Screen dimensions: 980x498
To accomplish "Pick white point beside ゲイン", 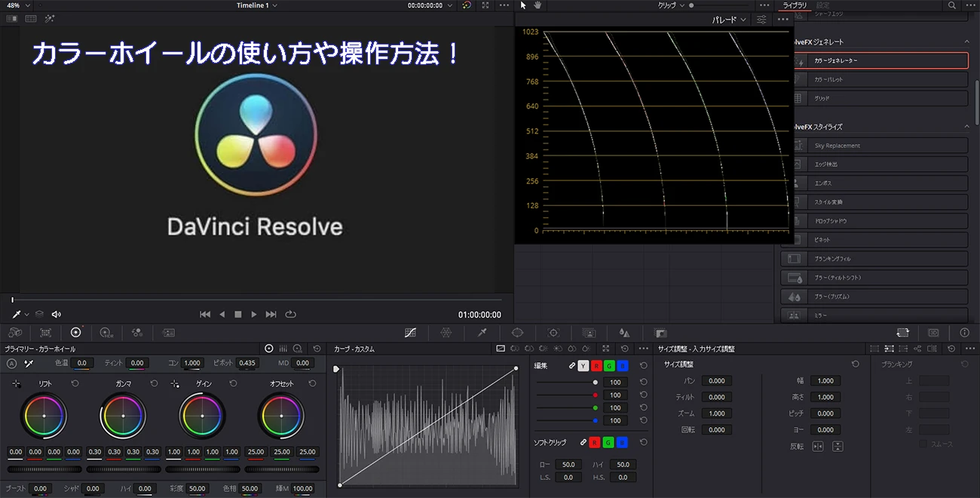I will pos(175,383).
